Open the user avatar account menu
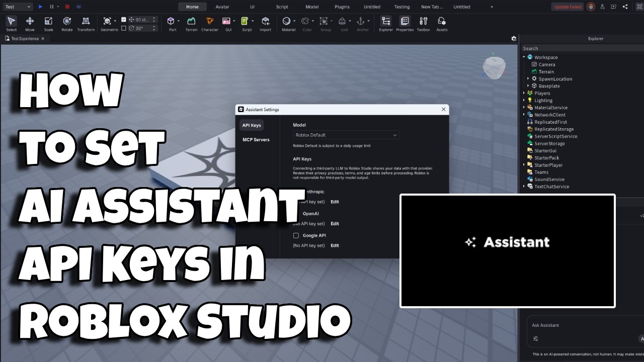 pos(591,7)
